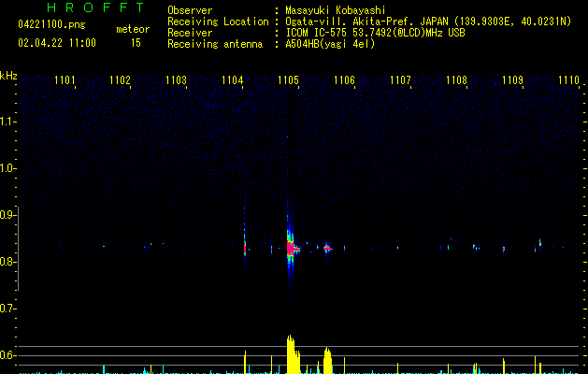The height and width of the screenshot is (374, 588).
Task: Click the meteor echo streak at 1104
Action: click(x=245, y=248)
